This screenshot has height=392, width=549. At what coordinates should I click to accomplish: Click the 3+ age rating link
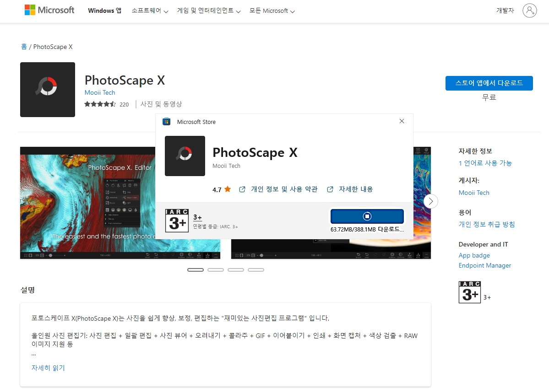(197, 217)
